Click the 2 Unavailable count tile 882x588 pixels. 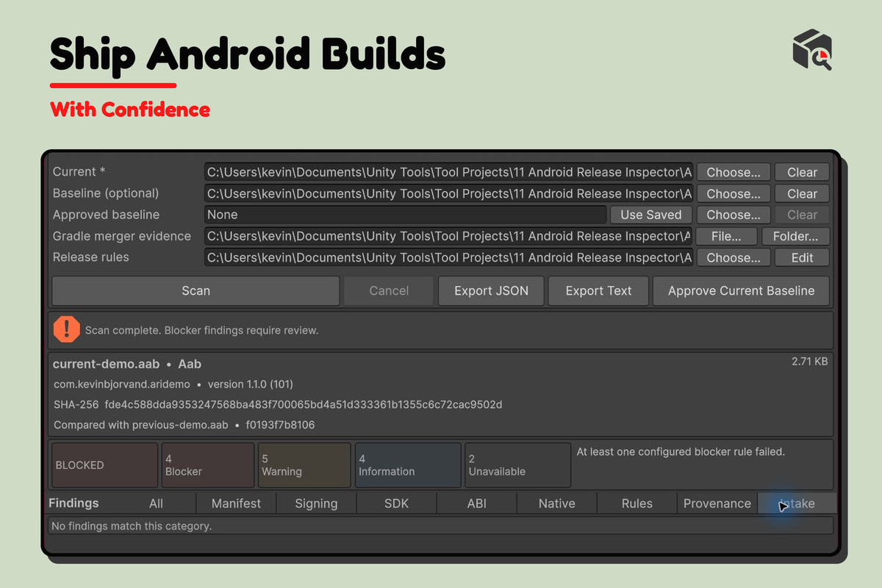click(517, 465)
